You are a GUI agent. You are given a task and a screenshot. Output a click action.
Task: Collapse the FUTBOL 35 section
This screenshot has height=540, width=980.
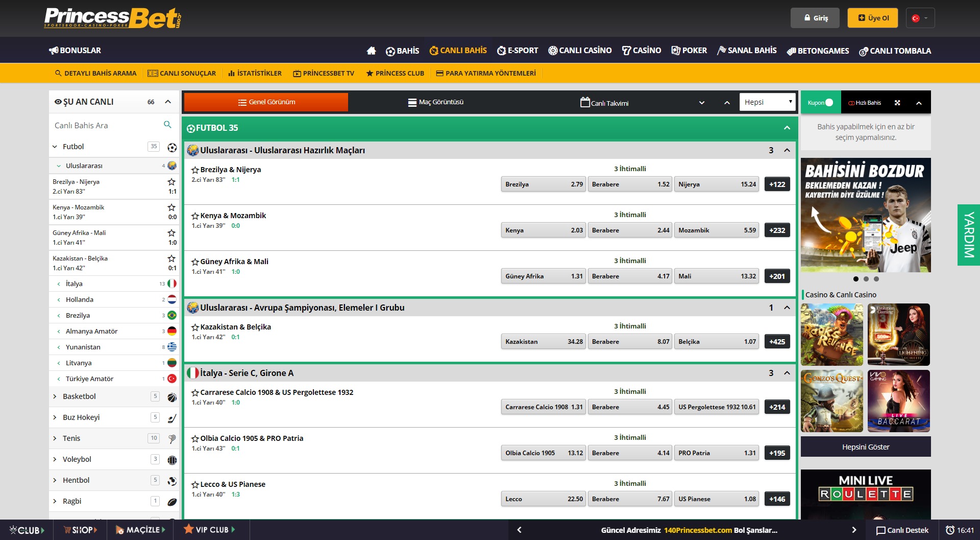coord(787,128)
